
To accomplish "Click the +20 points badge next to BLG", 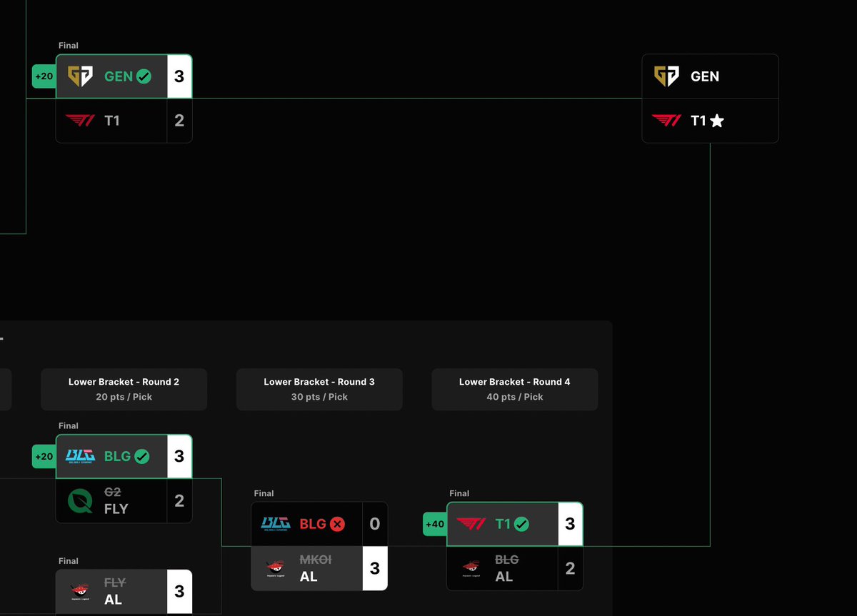I will [x=44, y=456].
